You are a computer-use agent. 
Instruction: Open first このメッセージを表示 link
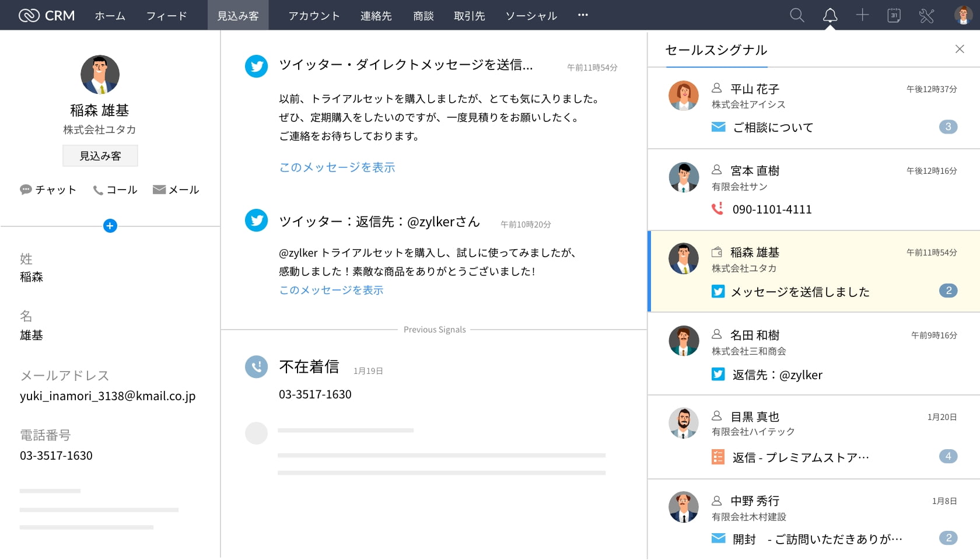[337, 167]
